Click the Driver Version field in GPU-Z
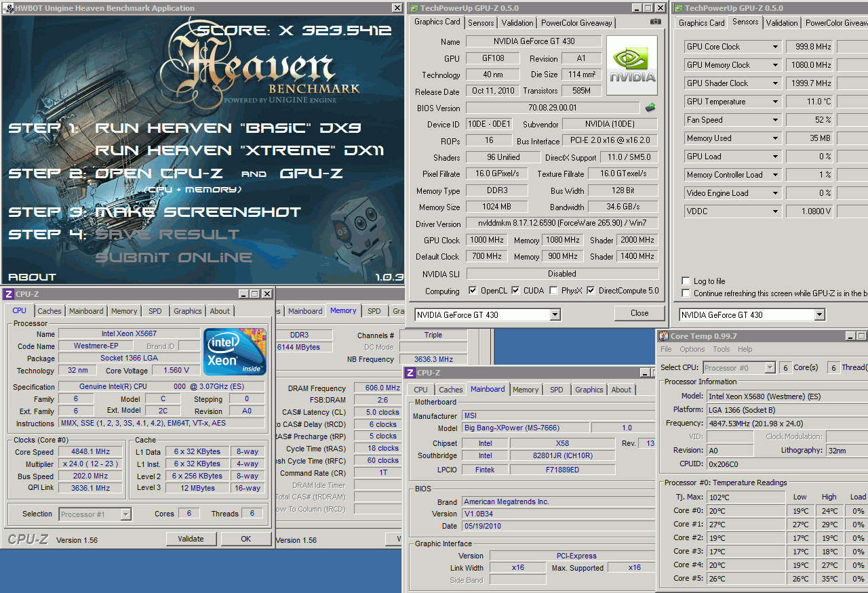The width and height of the screenshot is (868, 593). pos(562,224)
